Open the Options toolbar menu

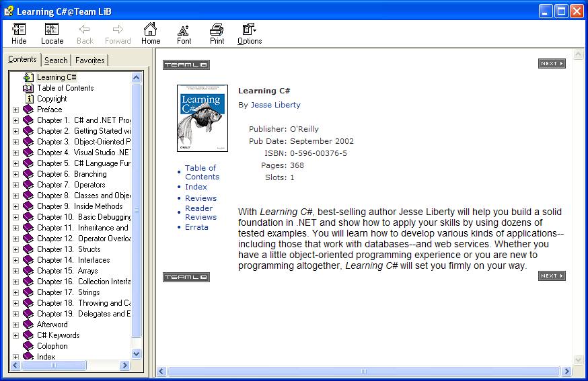click(249, 30)
